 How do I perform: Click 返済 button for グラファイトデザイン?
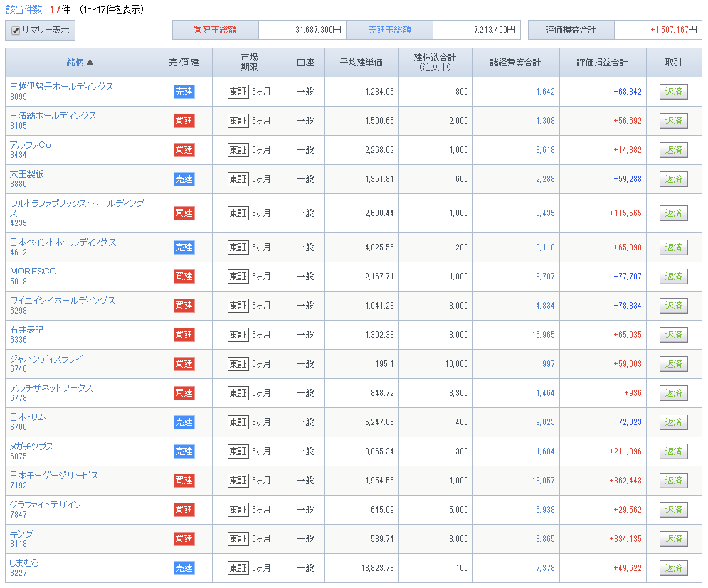(x=673, y=510)
